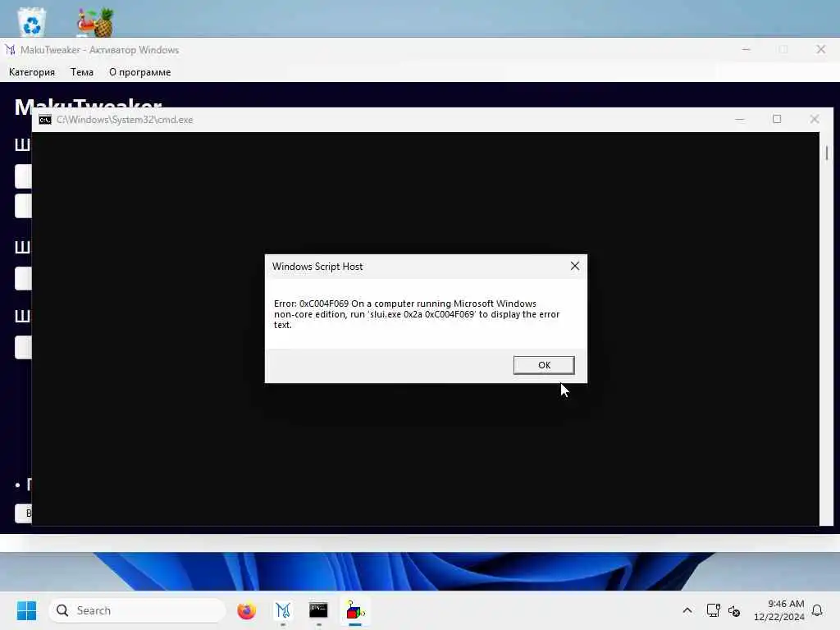Click the cmd.exe title bar icon
The height and width of the screenshot is (630, 840).
click(x=45, y=120)
